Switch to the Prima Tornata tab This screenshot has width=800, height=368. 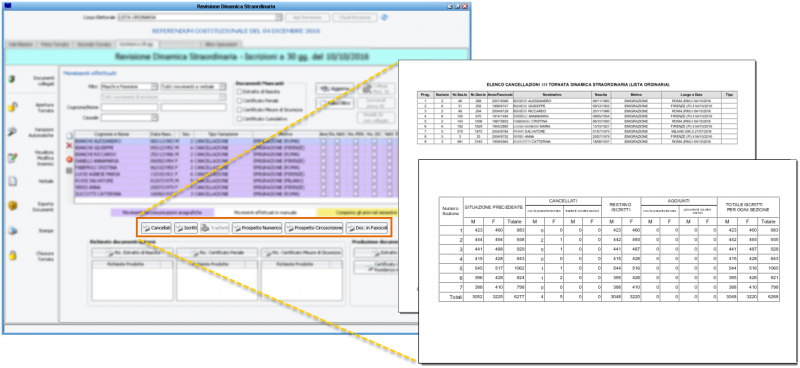54,44
